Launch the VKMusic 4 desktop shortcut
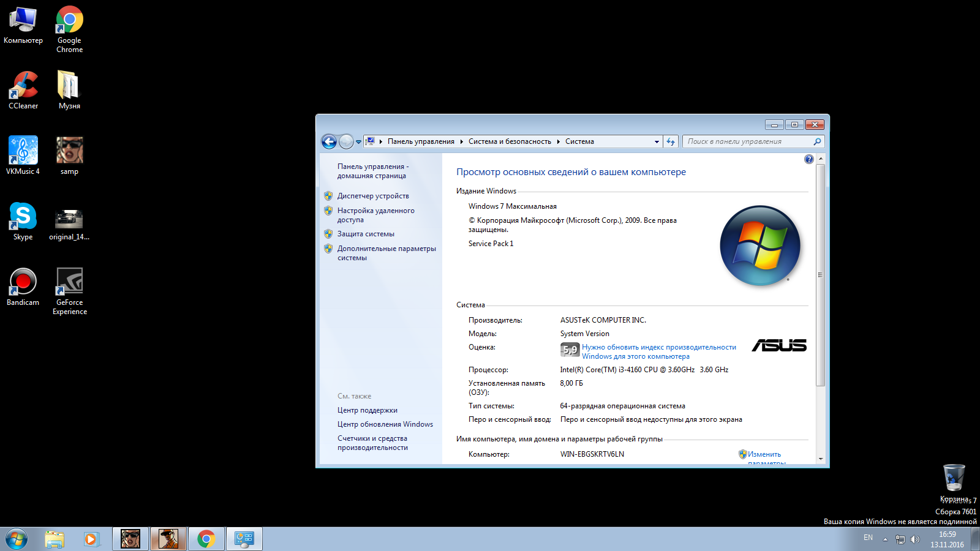The image size is (980, 551). [23, 156]
